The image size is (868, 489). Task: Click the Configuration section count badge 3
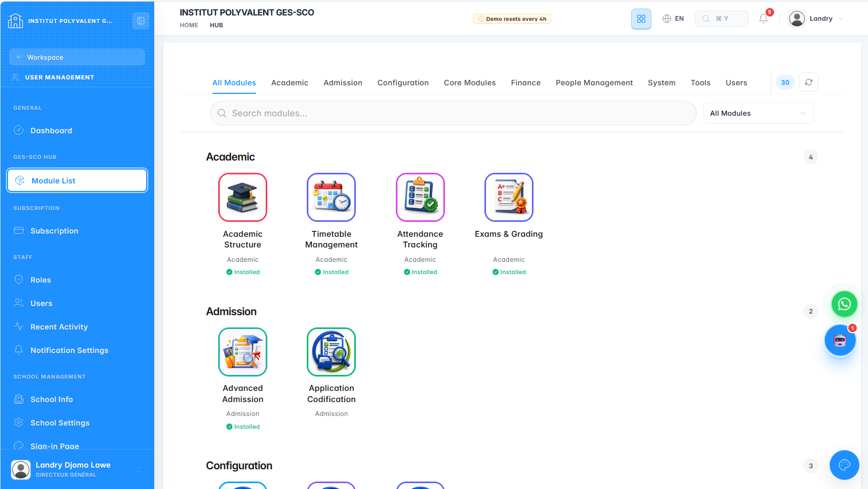click(x=811, y=466)
